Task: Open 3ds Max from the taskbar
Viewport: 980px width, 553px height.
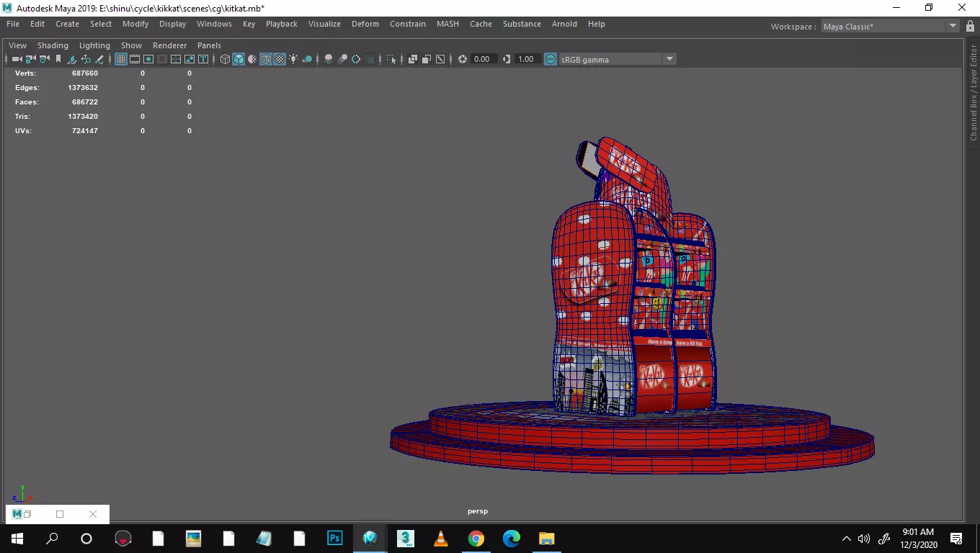Action: point(406,539)
